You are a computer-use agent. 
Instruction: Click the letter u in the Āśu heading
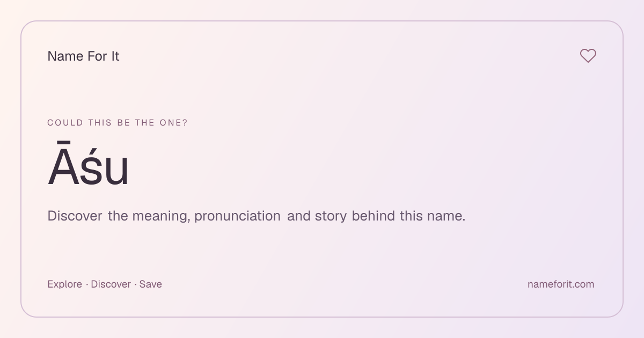coord(116,170)
